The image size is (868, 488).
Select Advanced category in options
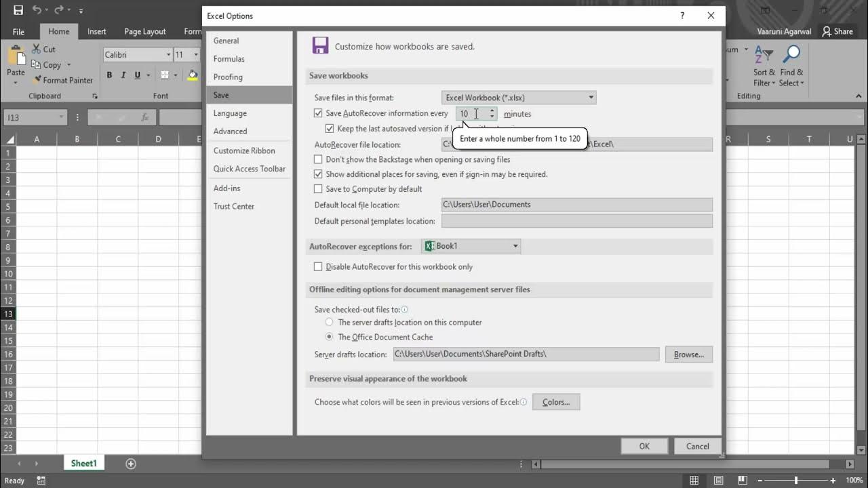250,131
